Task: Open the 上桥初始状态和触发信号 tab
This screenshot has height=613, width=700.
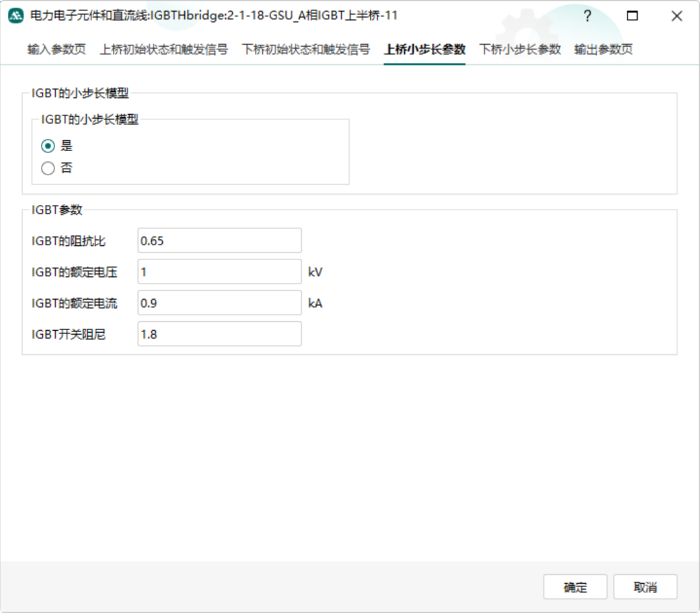Action: click(163, 49)
